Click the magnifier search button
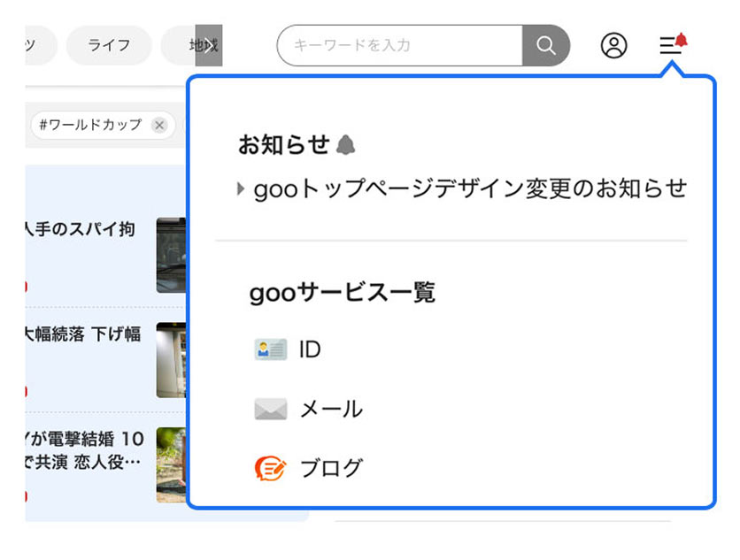Screen dimensions: 740x560 (x=545, y=45)
